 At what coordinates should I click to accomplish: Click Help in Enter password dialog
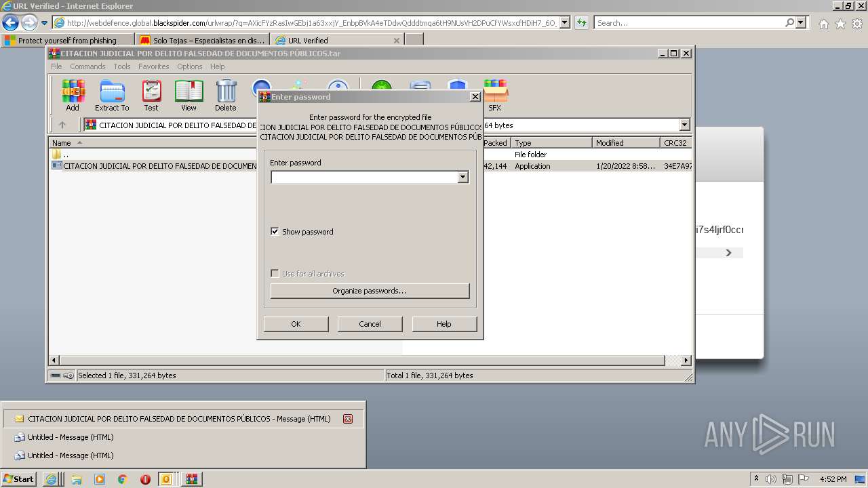coord(444,324)
